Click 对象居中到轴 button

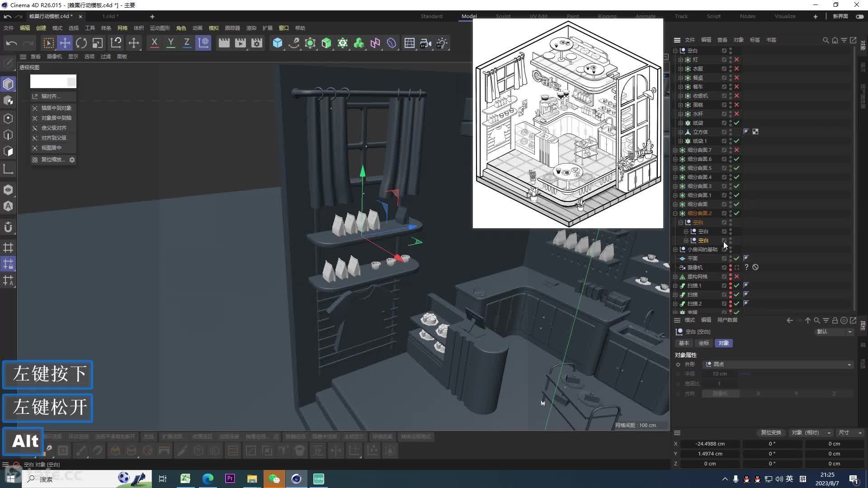[53, 118]
